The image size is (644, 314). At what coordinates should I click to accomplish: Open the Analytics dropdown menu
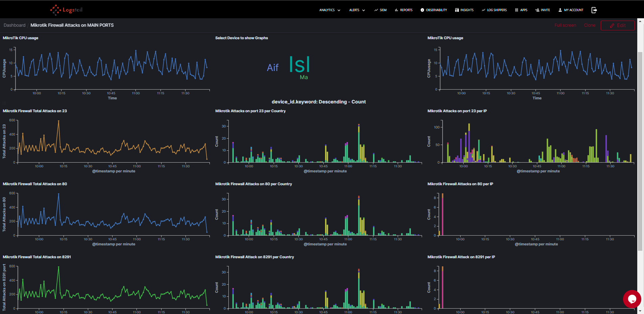click(x=330, y=10)
